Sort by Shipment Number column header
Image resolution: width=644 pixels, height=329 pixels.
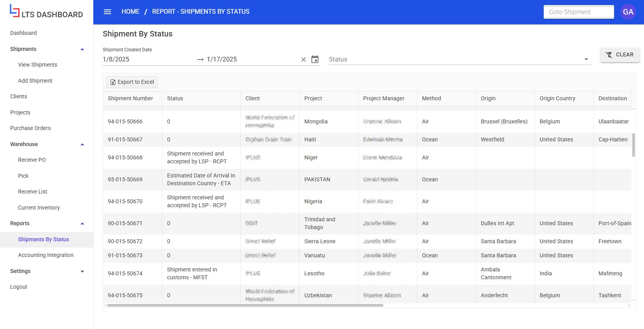coord(131,99)
